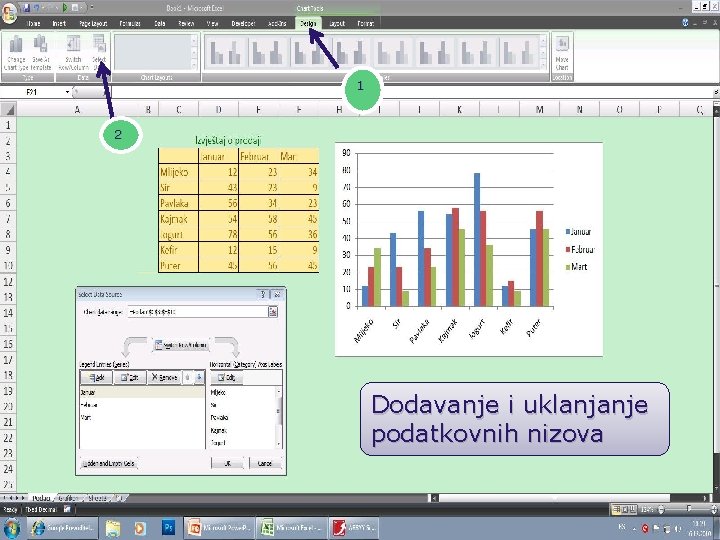The image size is (720, 540).
Task: Click Switch Row/Column button in Select Data Source dialog
Action: click(x=181, y=345)
